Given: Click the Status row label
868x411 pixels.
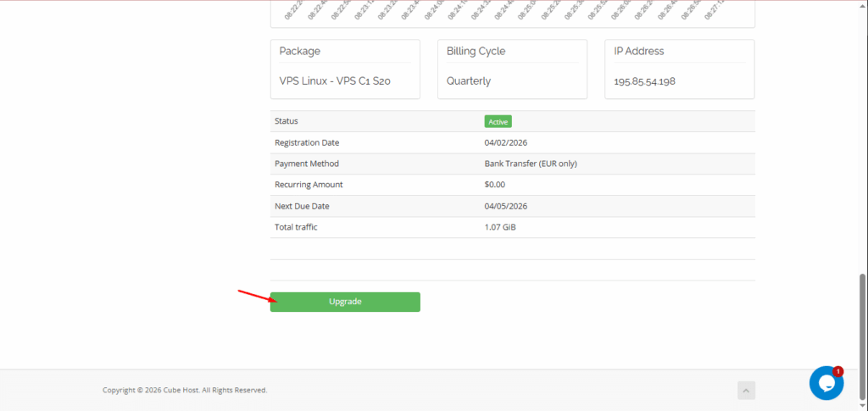Looking at the screenshot, I should click(x=287, y=122).
